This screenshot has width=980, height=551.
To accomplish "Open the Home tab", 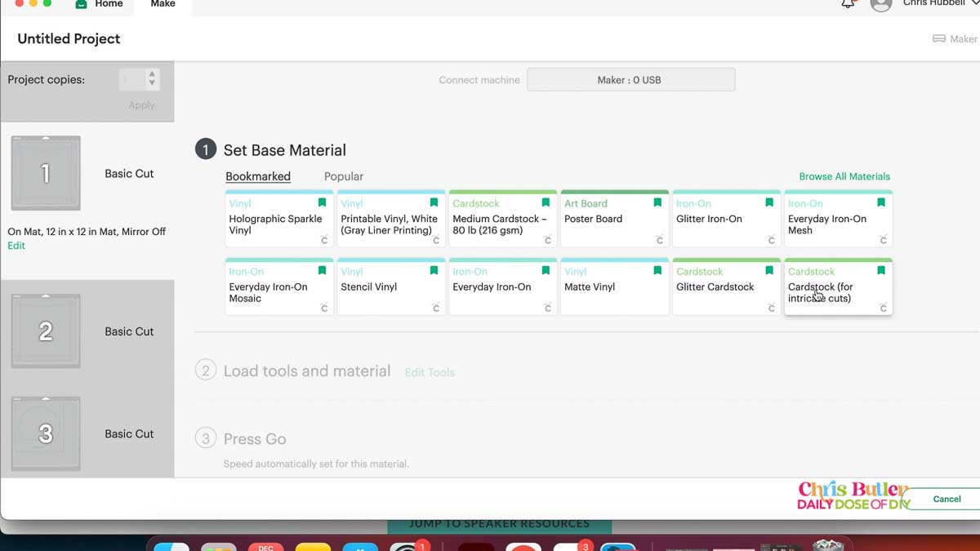I will click(99, 4).
